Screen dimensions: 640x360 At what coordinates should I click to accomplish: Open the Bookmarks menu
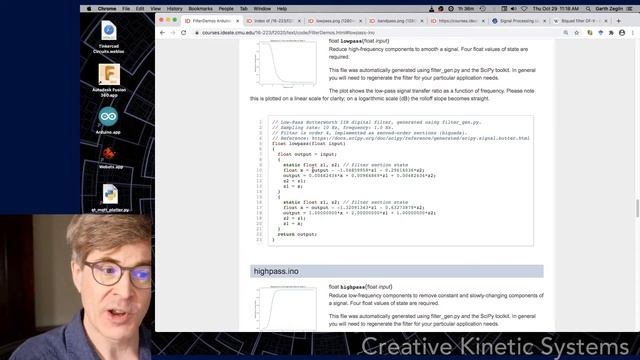pos(200,9)
